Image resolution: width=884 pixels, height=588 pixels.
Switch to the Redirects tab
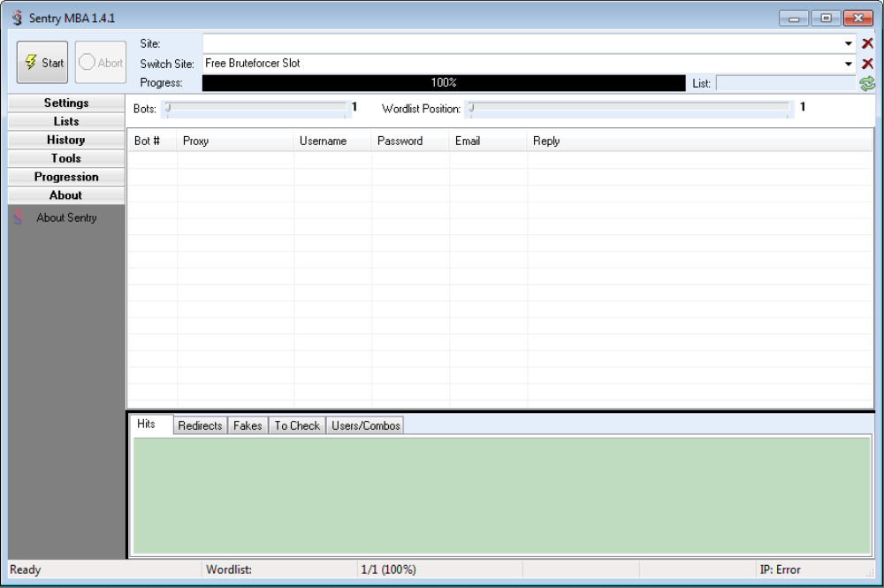click(x=200, y=425)
